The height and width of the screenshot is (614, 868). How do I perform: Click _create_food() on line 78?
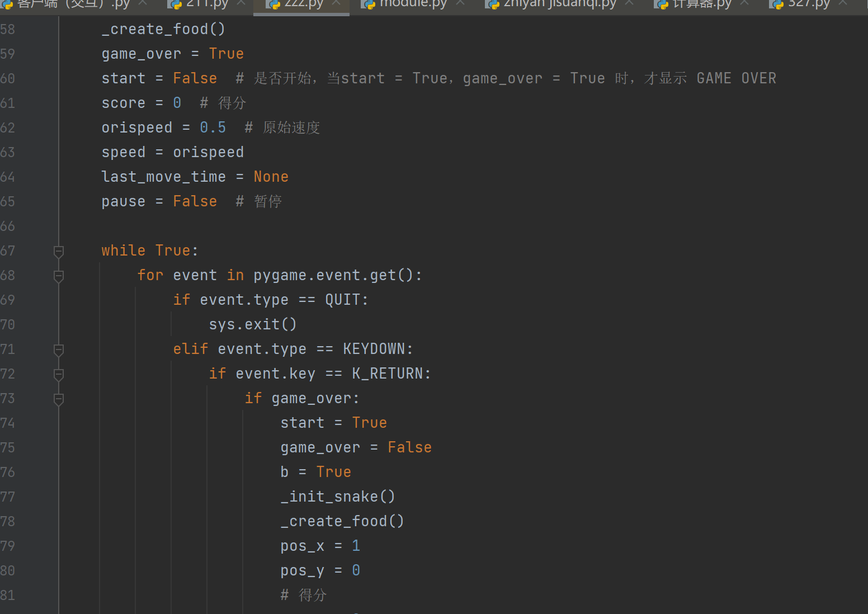click(x=342, y=521)
